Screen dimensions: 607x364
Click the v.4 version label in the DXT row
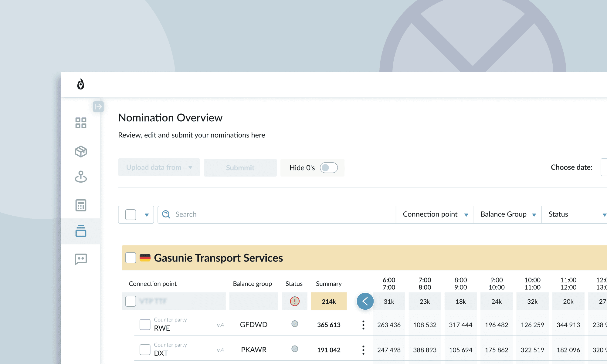(x=220, y=350)
